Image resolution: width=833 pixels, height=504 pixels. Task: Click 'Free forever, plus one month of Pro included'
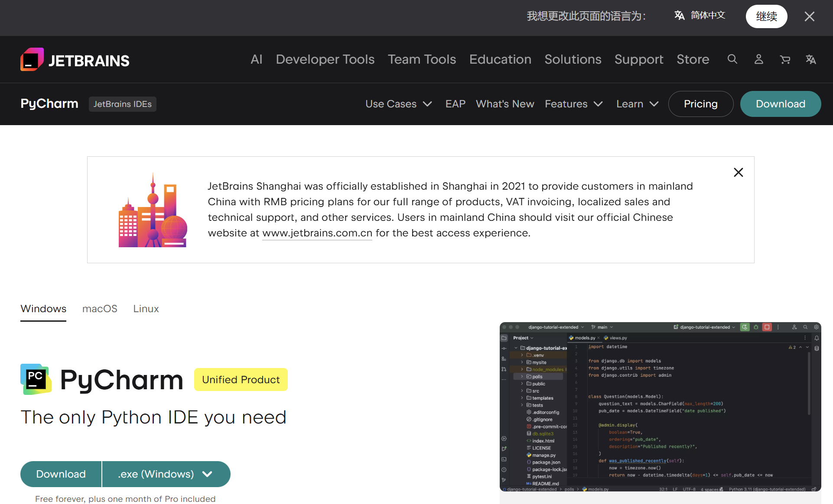coord(125,499)
